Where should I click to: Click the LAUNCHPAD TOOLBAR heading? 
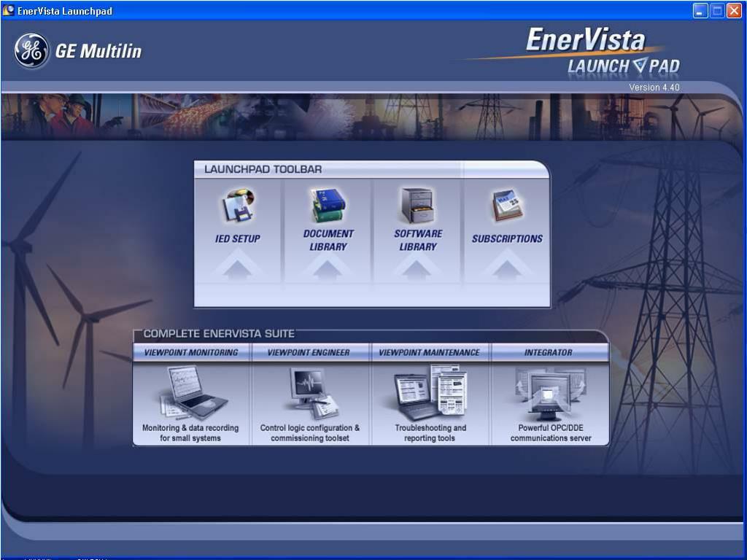pyautogui.click(x=263, y=169)
